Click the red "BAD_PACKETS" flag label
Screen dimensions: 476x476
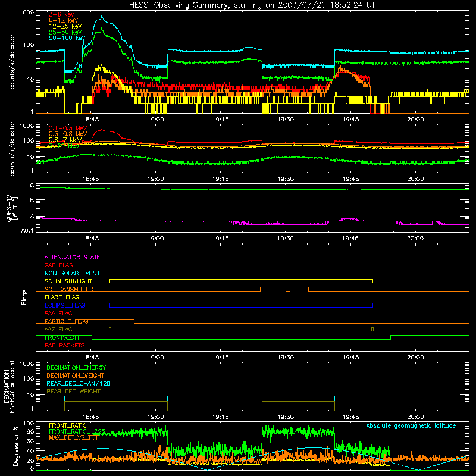pos(65,345)
